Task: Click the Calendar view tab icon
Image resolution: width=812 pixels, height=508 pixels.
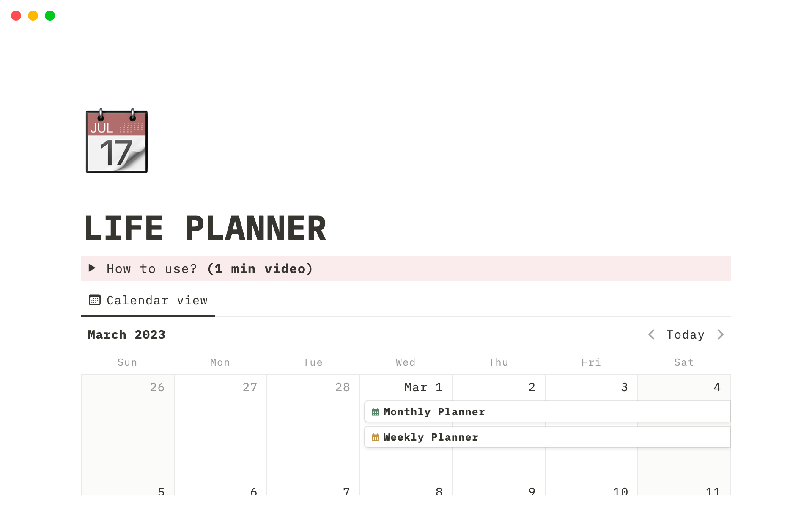Action: (x=95, y=300)
